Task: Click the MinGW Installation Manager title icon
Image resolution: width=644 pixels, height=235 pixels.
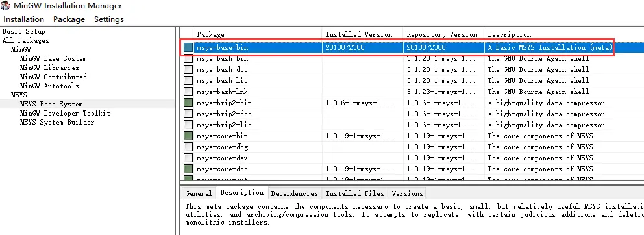Action: pos(6,6)
